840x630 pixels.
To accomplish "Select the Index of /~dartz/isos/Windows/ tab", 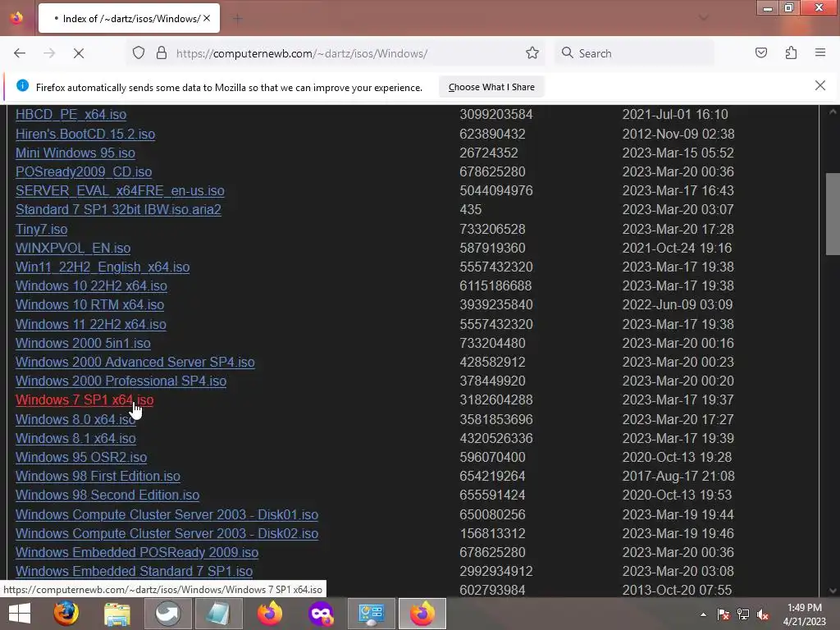I will coord(129,18).
